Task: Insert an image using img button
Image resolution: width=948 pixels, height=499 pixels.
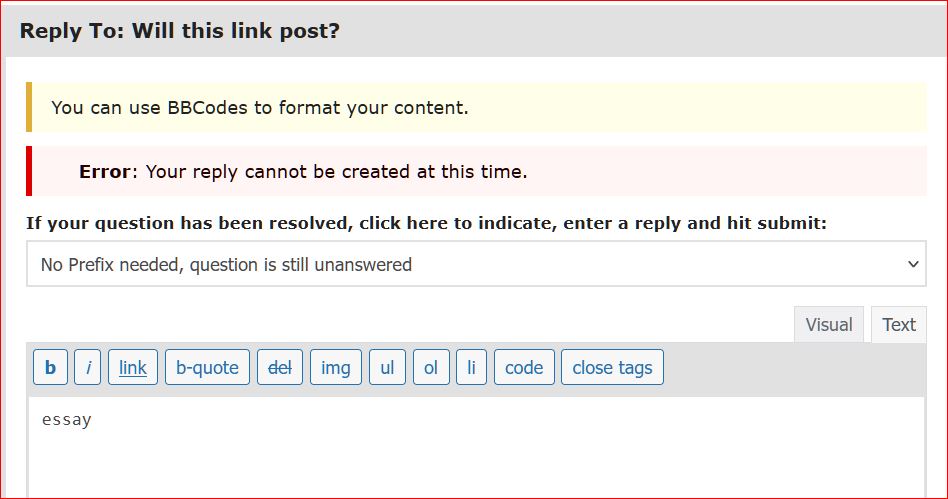Action: [336, 368]
